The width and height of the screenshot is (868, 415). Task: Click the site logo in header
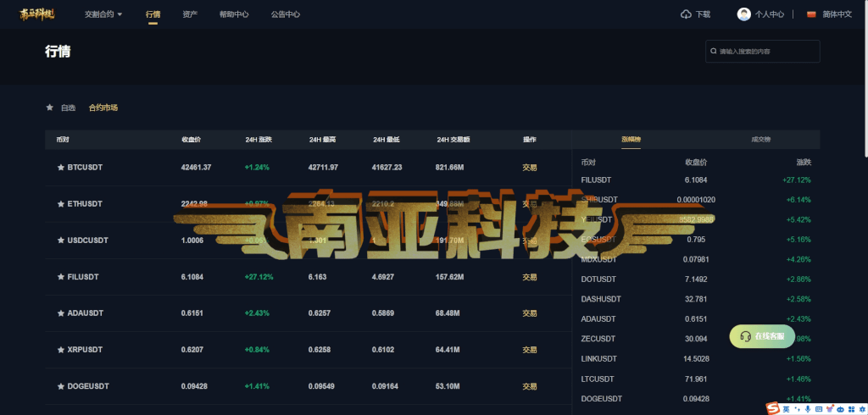click(x=37, y=14)
